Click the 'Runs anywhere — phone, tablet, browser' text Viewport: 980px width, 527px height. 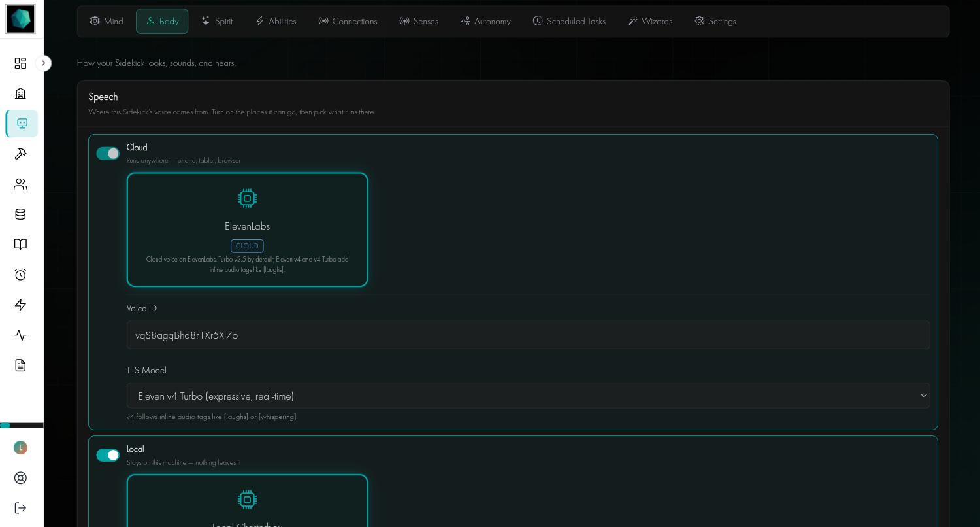point(184,160)
